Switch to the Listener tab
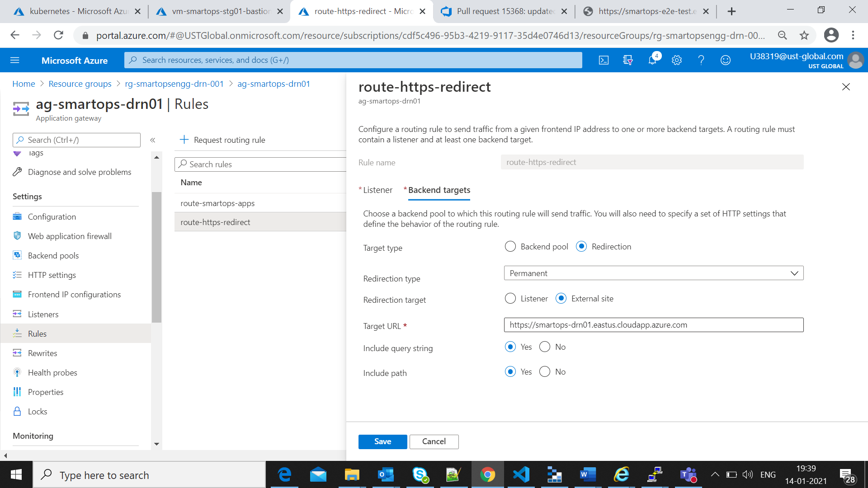The height and width of the screenshot is (488, 868). coord(377,190)
